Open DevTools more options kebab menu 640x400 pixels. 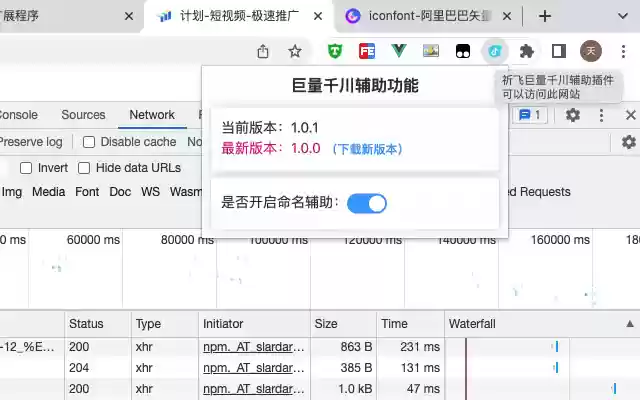coord(601,115)
